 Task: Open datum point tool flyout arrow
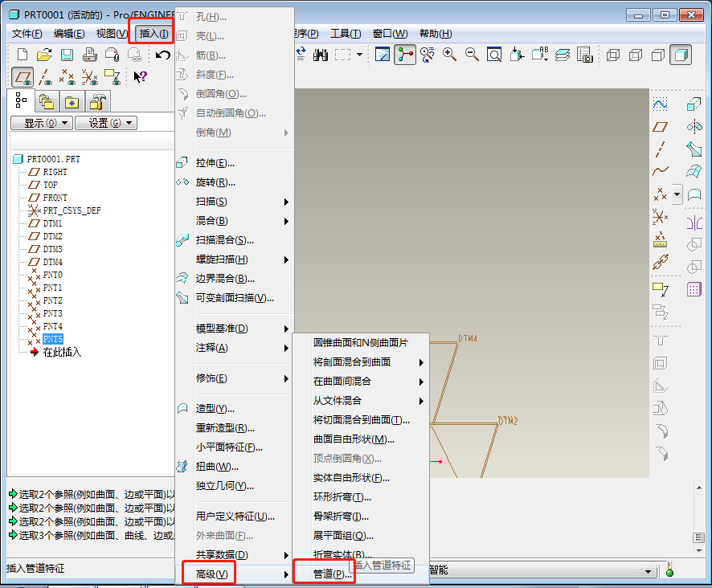[x=677, y=194]
